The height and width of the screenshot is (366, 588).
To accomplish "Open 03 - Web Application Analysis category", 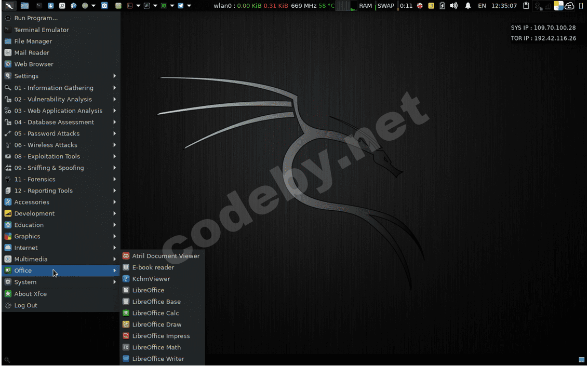I will pyautogui.click(x=60, y=111).
